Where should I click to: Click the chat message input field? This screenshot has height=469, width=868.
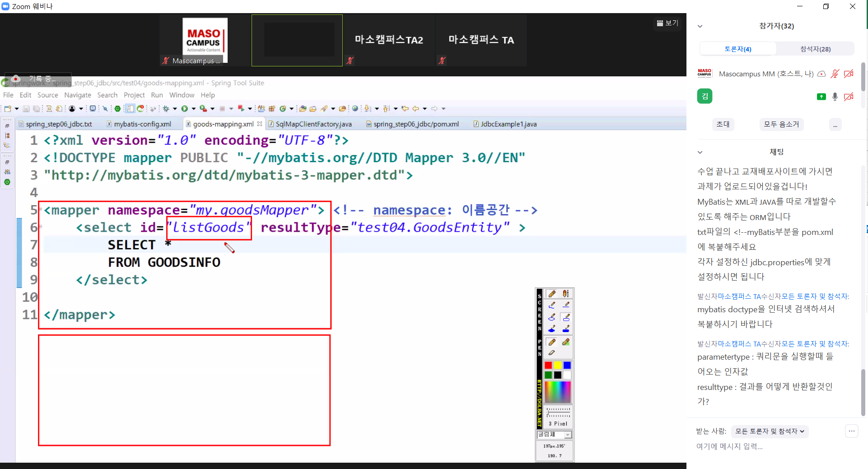(768, 446)
